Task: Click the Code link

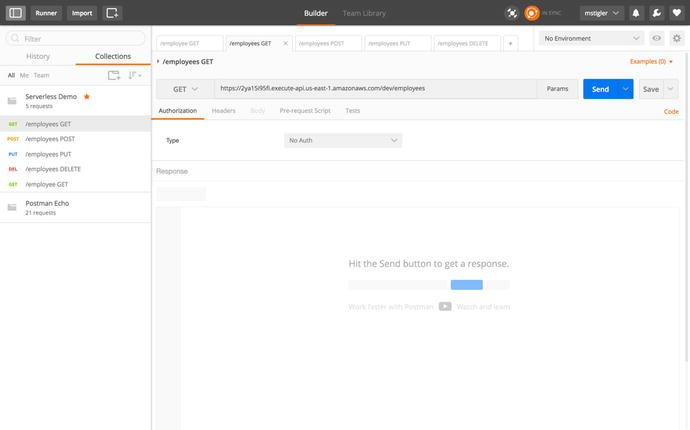Action: point(671,111)
